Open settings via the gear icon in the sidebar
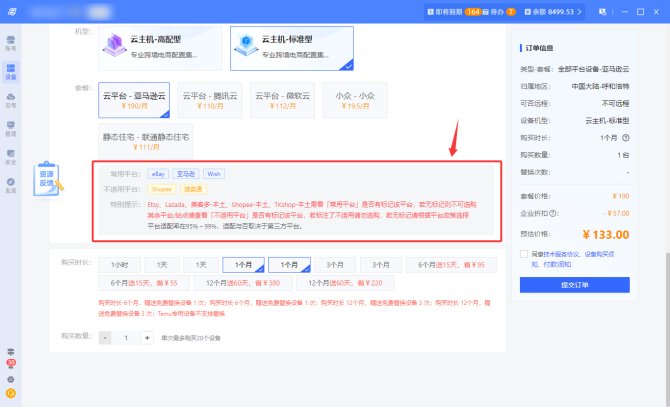The width and height of the screenshot is (670, 408). (x=11, y=379)
